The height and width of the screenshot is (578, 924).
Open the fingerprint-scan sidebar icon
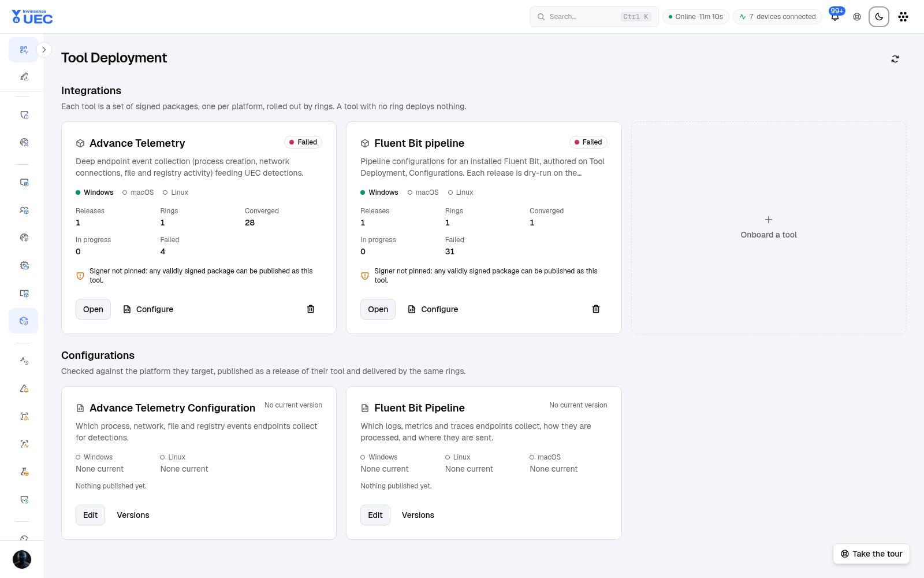pos(24,142)
